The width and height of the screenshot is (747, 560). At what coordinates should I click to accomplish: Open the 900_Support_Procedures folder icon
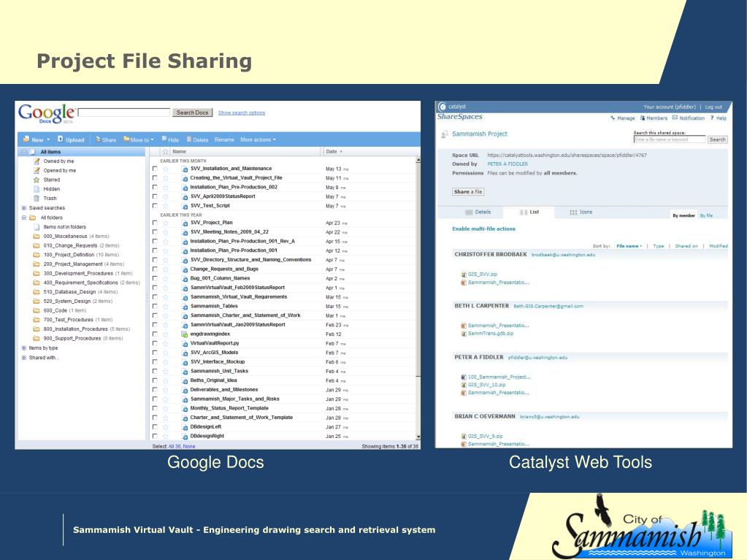click(x=37, y=338)
